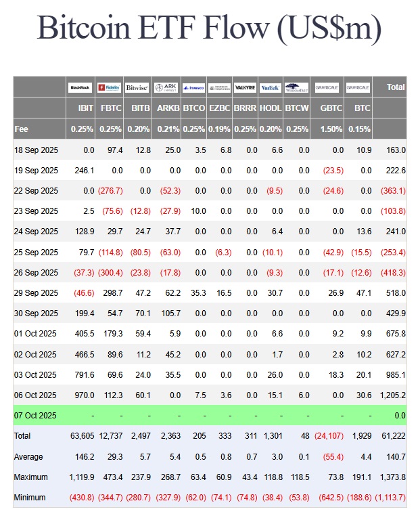Select the Average row label
Viewport: 420px width, 522px height.
click(29, 457)
